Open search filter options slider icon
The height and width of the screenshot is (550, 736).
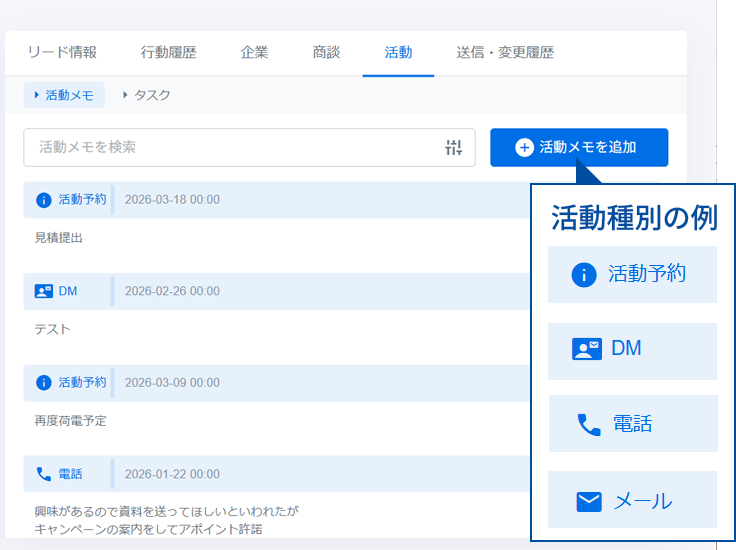453,147
